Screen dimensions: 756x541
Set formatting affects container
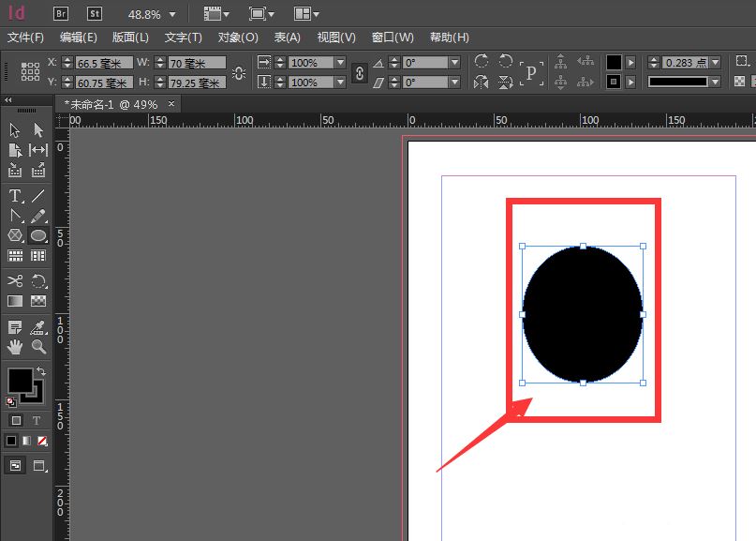[16, 420]
